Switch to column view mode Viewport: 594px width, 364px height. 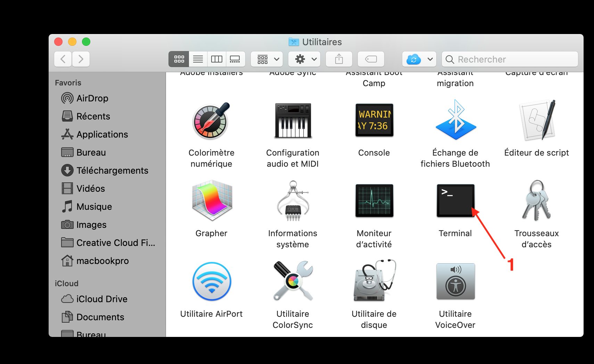[216, 59]
